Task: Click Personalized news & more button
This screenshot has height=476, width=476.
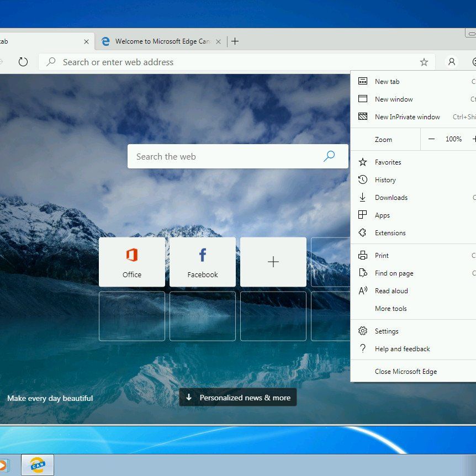Action: tap(237, 398)
